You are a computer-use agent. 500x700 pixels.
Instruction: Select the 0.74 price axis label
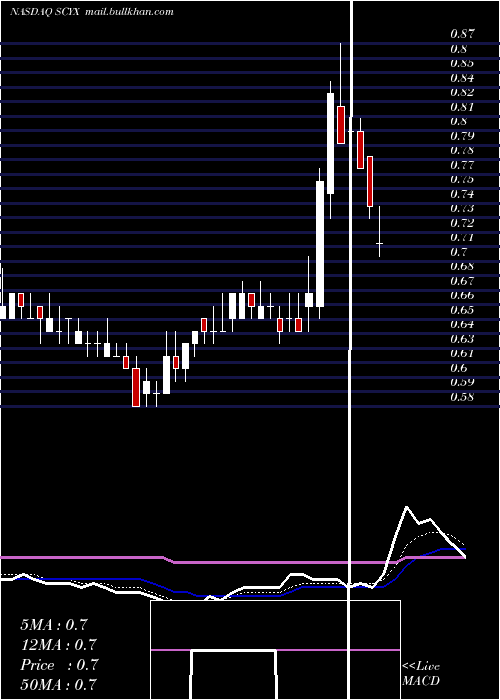tap(462, 194)
